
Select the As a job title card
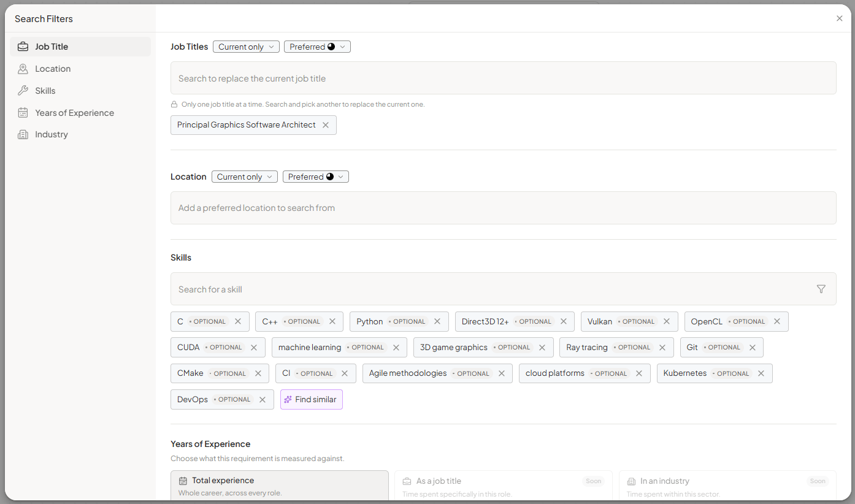(x=504, y=486)
